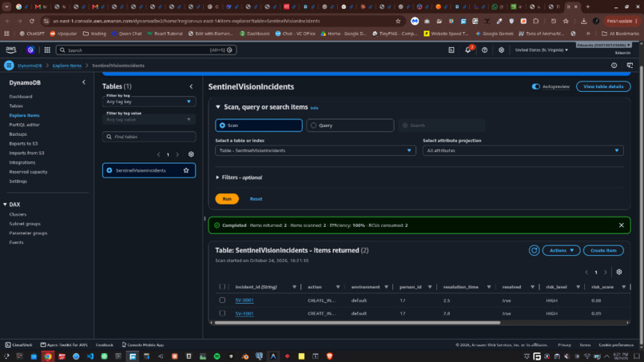Click the Create item button
Viewport: 644px width, 362px height.
tap(603, 250)
